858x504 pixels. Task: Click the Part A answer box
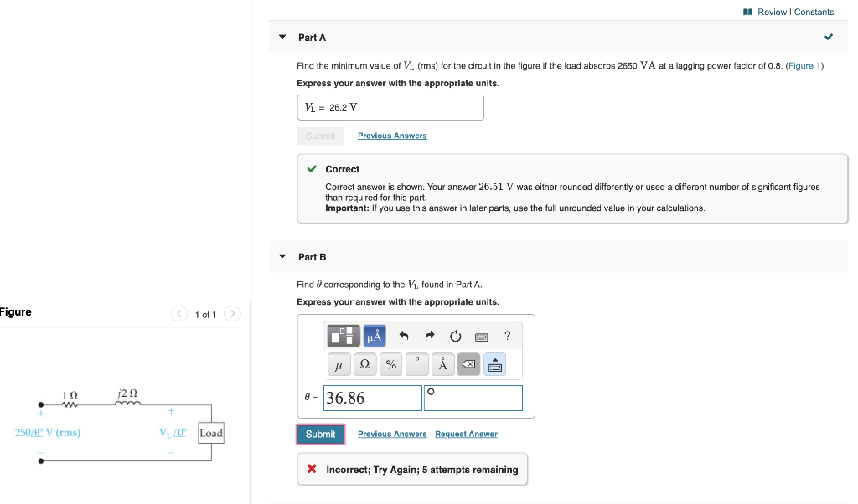(x=390, y=108)
